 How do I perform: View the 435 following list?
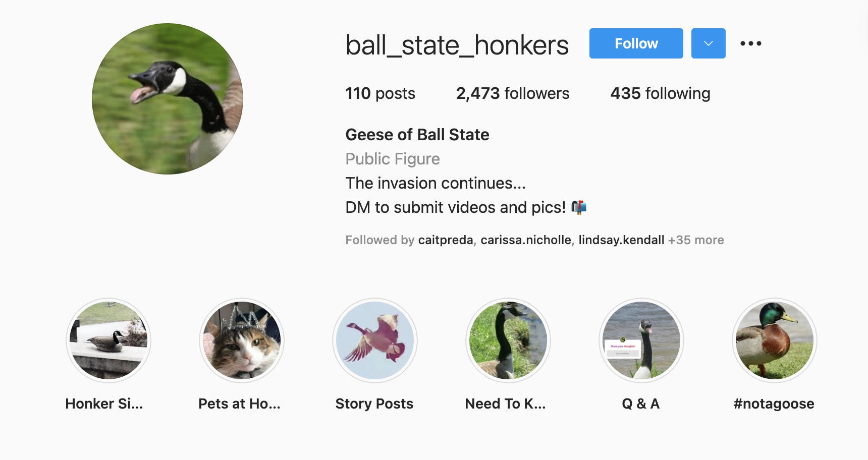660,93
